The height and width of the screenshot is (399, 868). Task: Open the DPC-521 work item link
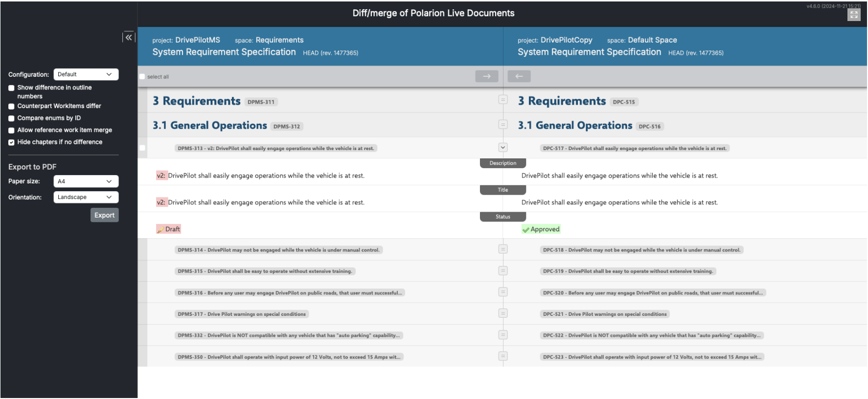tap(605, 314)
